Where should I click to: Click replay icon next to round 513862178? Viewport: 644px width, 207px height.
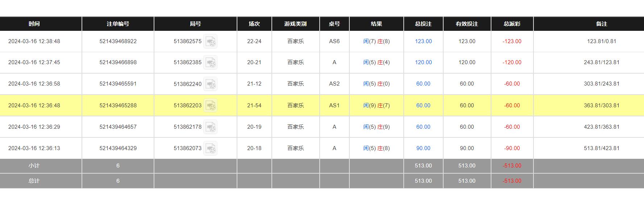(210, 127)
